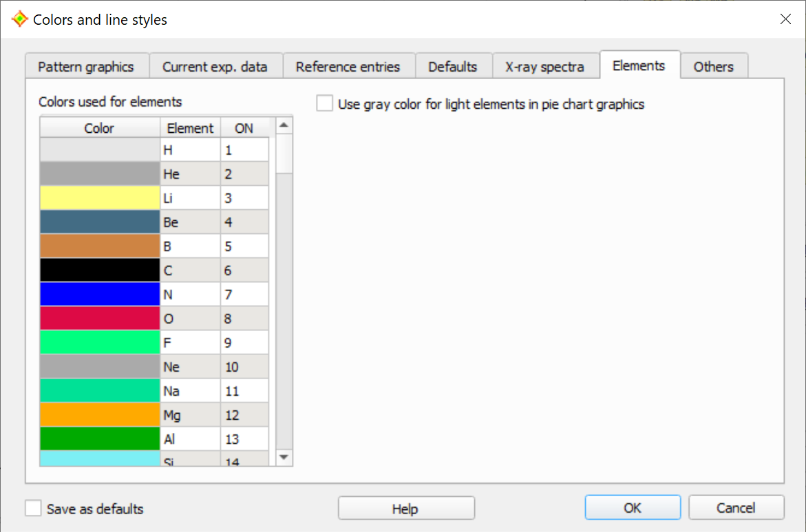Viewport: 806px width, 532px height.
Task: Select the black color swatch for C
Action: [x=100, y=270]
